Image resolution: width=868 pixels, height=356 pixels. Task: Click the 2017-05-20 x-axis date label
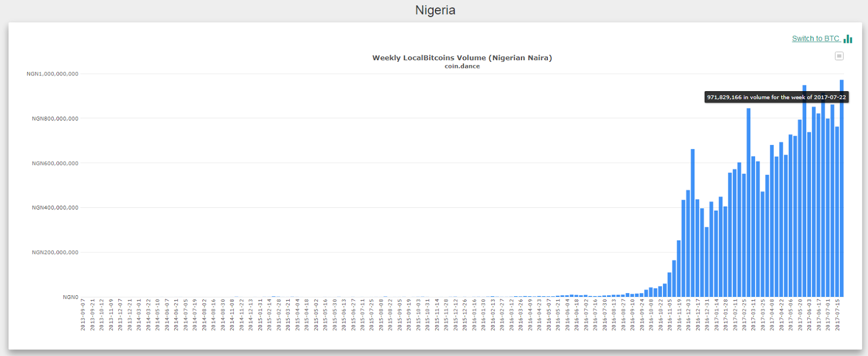[800, 315]
